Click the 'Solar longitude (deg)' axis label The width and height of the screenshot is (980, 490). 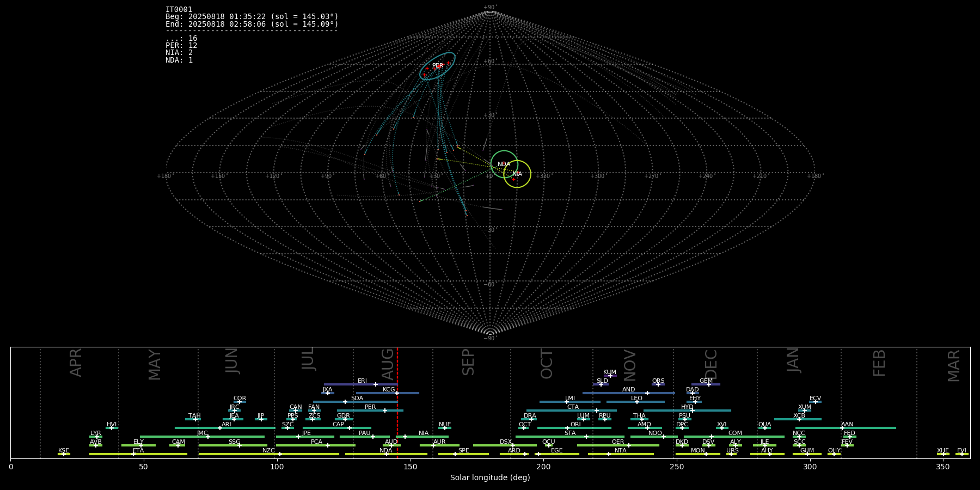point(490,477)
